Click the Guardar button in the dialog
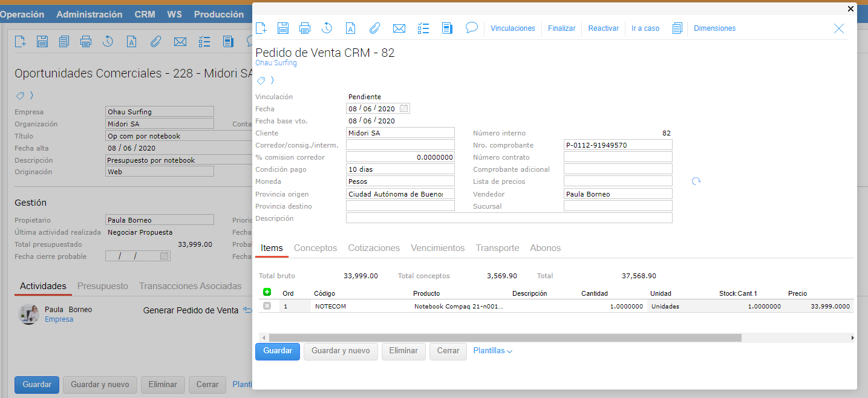This screenshot has width=868, height=398. pos(277,351)
